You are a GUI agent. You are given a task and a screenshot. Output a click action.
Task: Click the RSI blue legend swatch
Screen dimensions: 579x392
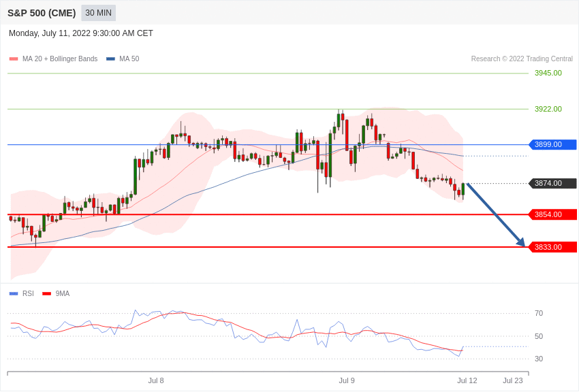[x=14, y=293]
